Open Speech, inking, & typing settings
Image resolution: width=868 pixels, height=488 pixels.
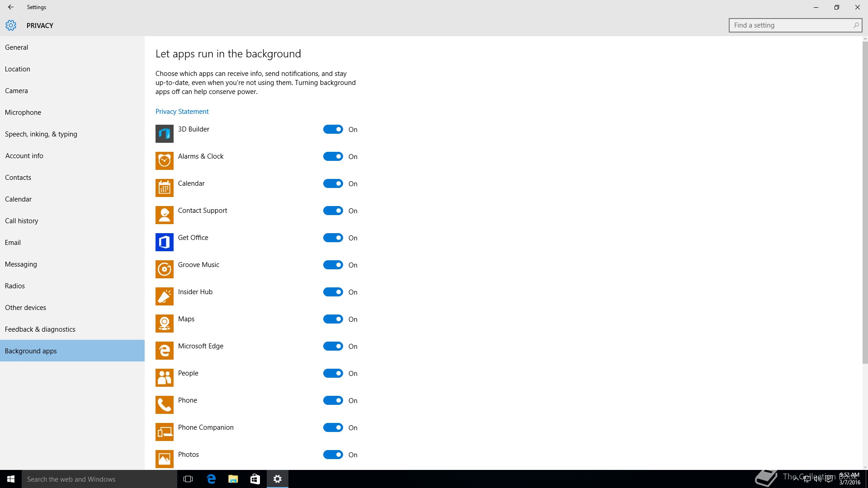point(72,134)
